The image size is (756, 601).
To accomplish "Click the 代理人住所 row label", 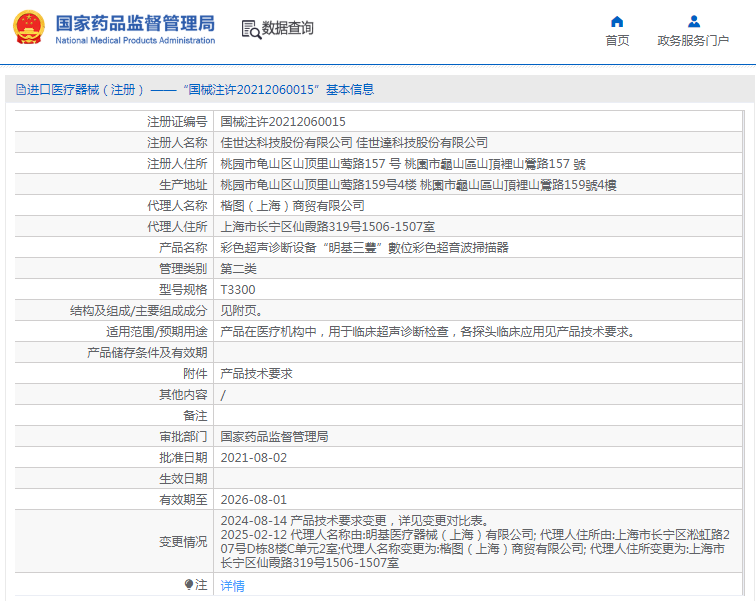I will (x=177, y=227).
